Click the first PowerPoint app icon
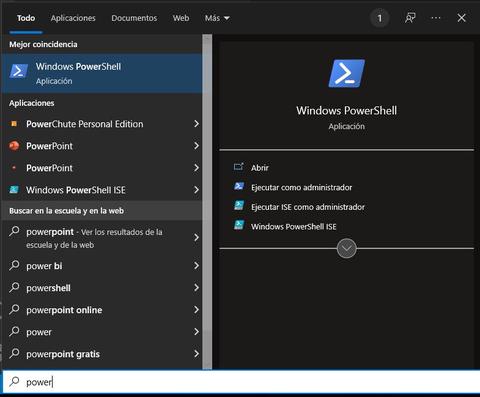480x397 pixels. pos(14,146)
